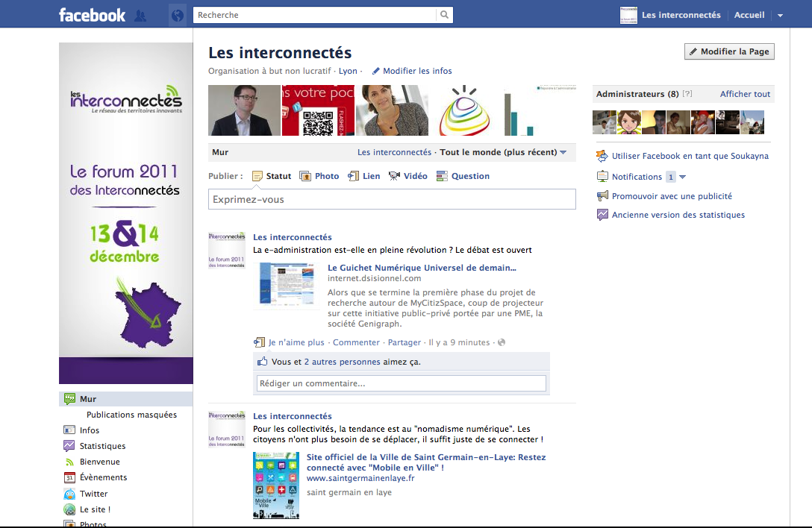Click the Statistiques chart icon in sidebar
This screenshot has height=528, width=812.
coord(69,445)
